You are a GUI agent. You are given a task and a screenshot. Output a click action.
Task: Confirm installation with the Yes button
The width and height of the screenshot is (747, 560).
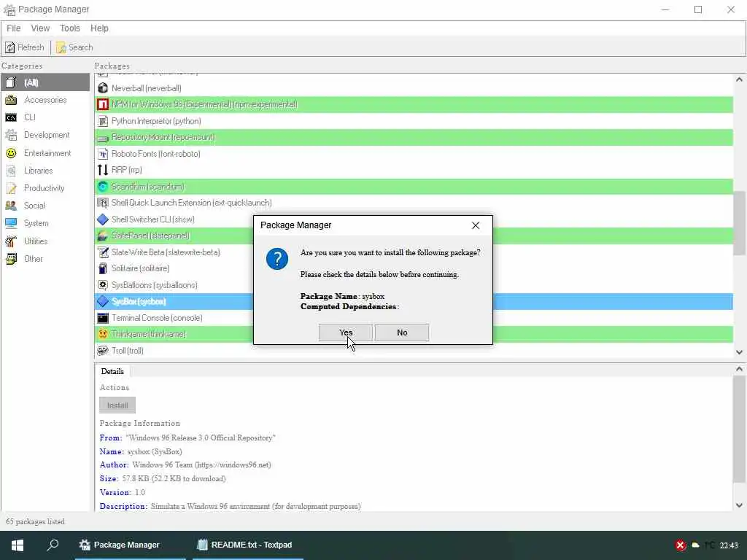345,332
